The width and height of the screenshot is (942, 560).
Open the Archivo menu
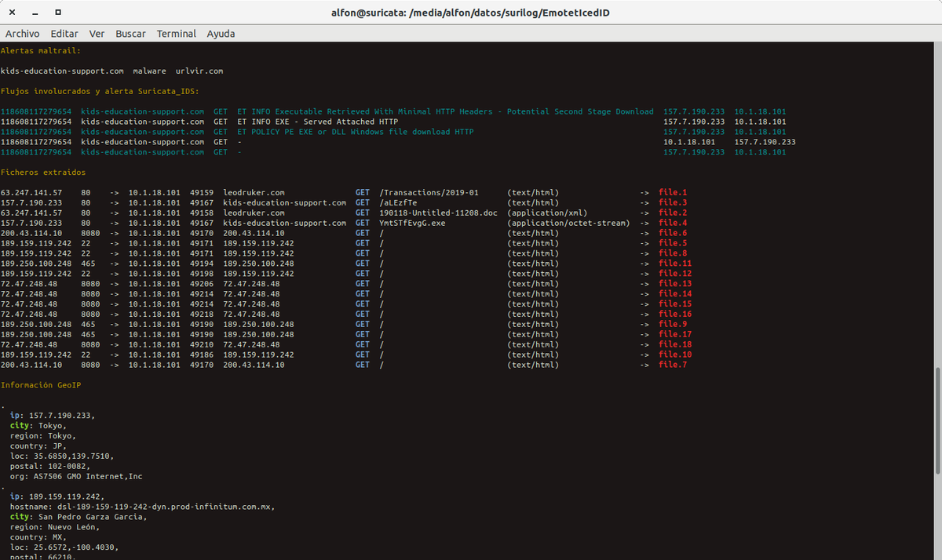23,34
